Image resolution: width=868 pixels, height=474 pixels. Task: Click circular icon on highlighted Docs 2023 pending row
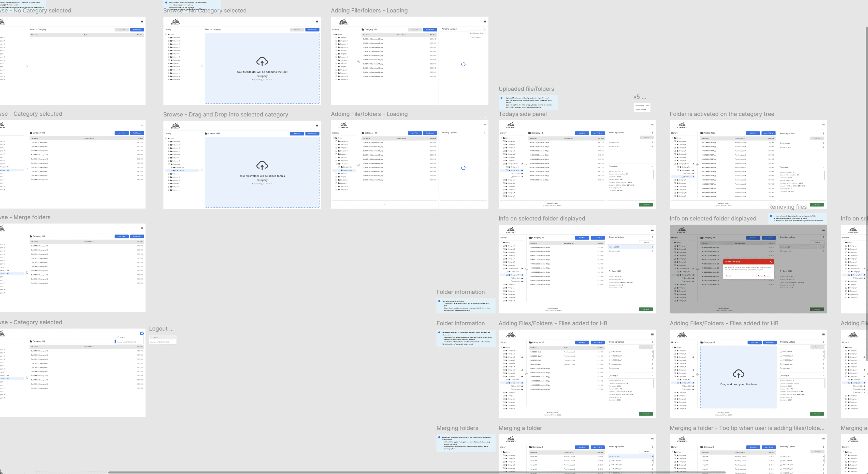coord(652,247)
